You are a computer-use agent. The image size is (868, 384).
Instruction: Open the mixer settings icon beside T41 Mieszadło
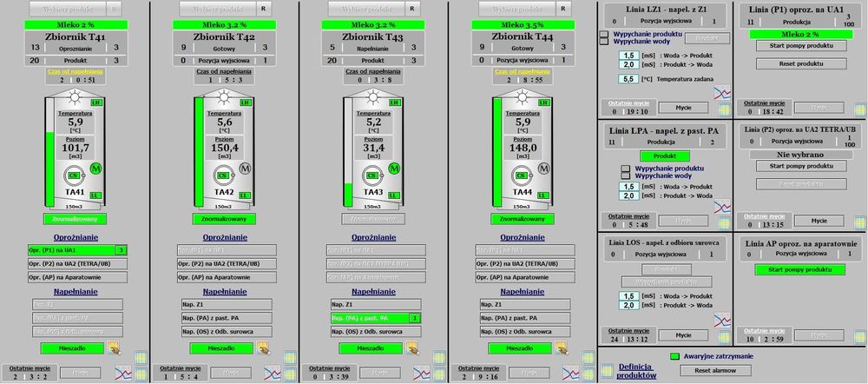[x=114, y=348]
